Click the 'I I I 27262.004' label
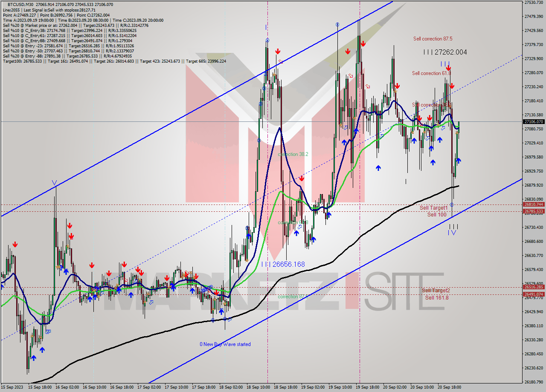This screenshot has width=546, height=392. pyautogui.click(x=445, y=52)
